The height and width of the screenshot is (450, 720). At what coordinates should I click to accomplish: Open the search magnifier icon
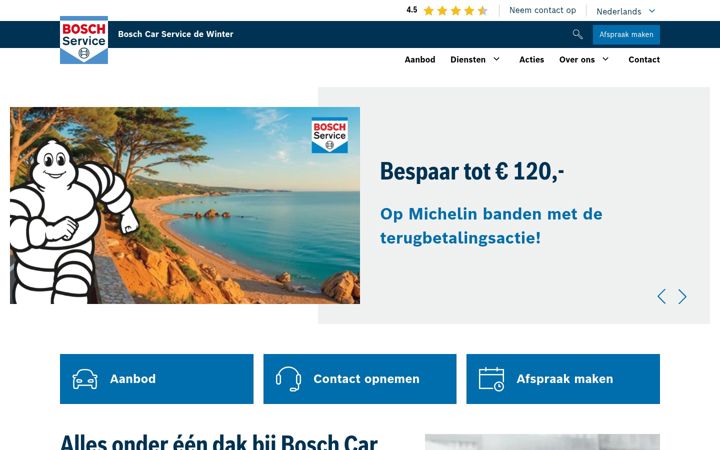pos(578,34)
